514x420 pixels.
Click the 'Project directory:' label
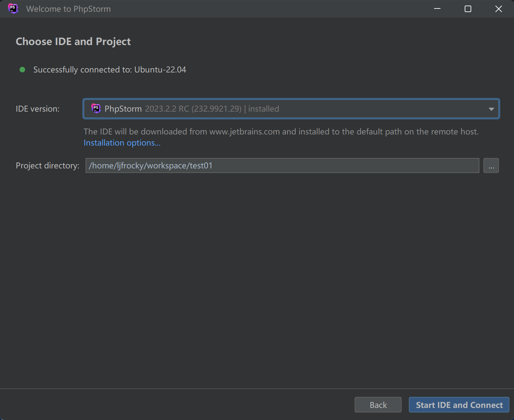click(47, 165)
